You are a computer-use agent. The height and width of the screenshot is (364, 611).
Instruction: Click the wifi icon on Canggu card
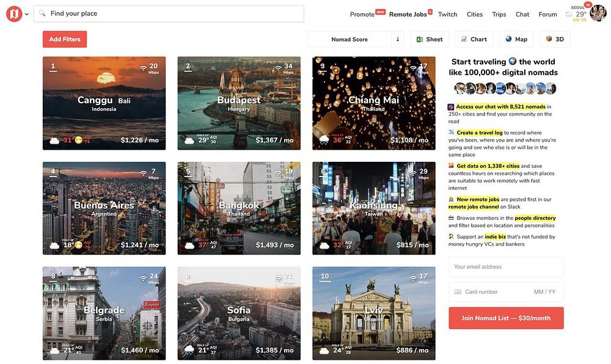[x=144, y=68]
